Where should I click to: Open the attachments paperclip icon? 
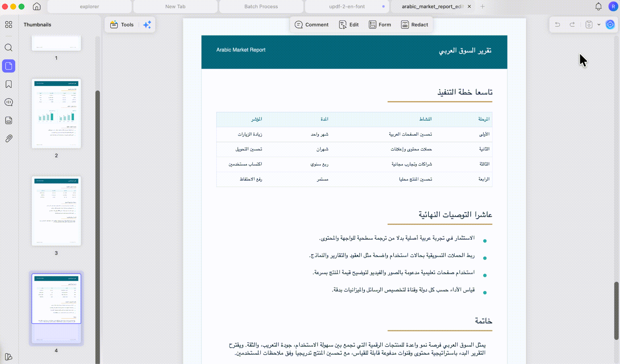point(9,138)
